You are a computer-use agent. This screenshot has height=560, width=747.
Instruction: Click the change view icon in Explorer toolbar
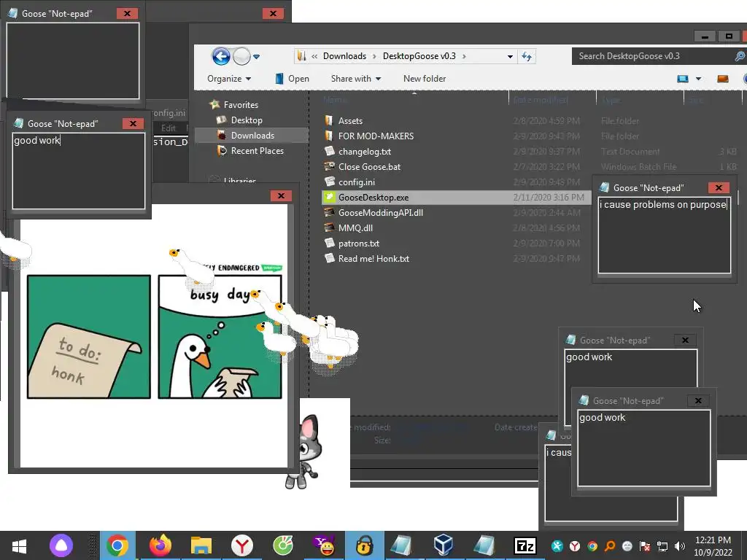[683, 79]
